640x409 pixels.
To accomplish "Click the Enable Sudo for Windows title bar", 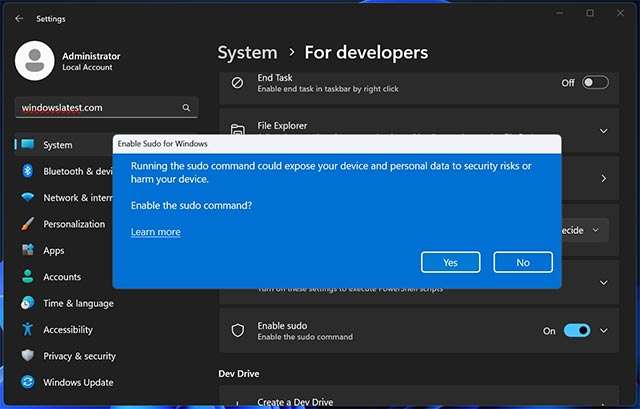I will pyautogui.click(x=337, y=144).
